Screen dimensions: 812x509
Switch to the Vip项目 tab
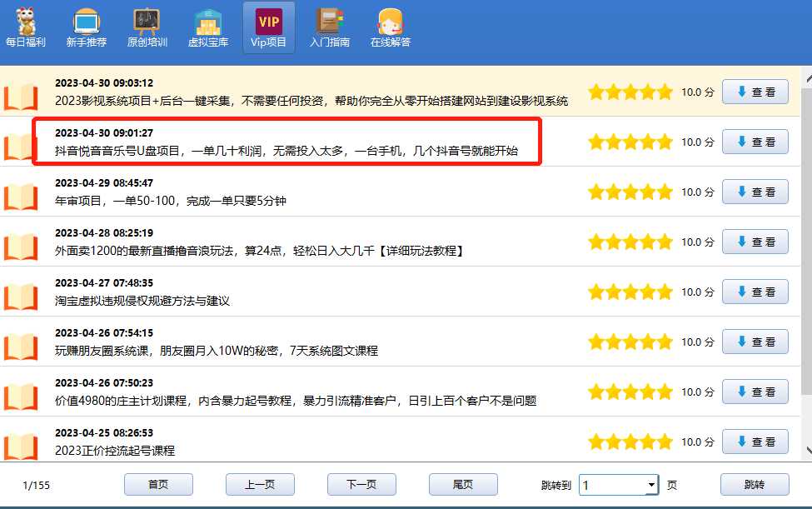[269, 27]
